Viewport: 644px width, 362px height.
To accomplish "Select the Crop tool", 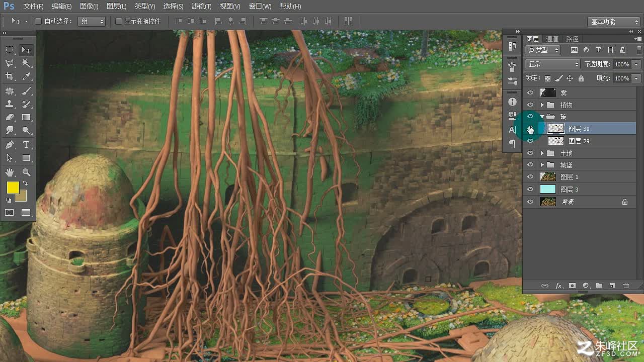I will point(10,76).
